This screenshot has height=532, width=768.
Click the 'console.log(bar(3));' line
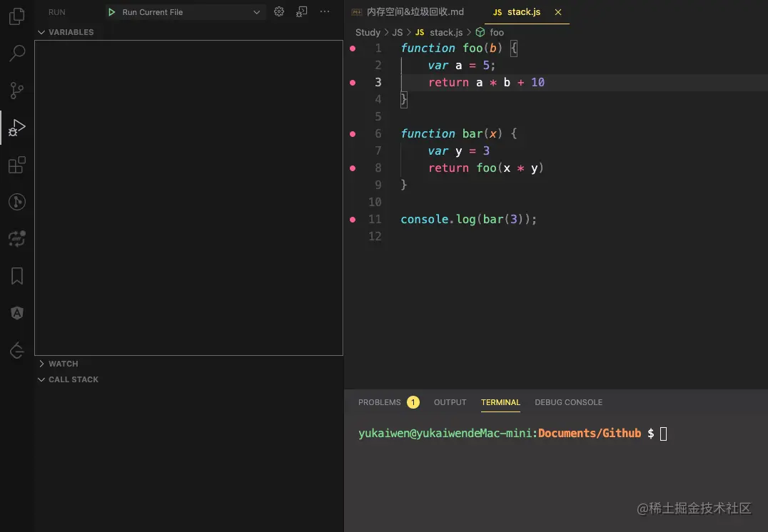(469, 220)
